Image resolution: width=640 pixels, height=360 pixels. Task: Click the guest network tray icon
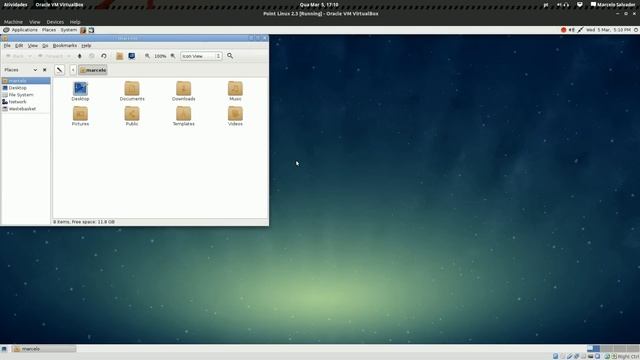click(x=580, y=30)
